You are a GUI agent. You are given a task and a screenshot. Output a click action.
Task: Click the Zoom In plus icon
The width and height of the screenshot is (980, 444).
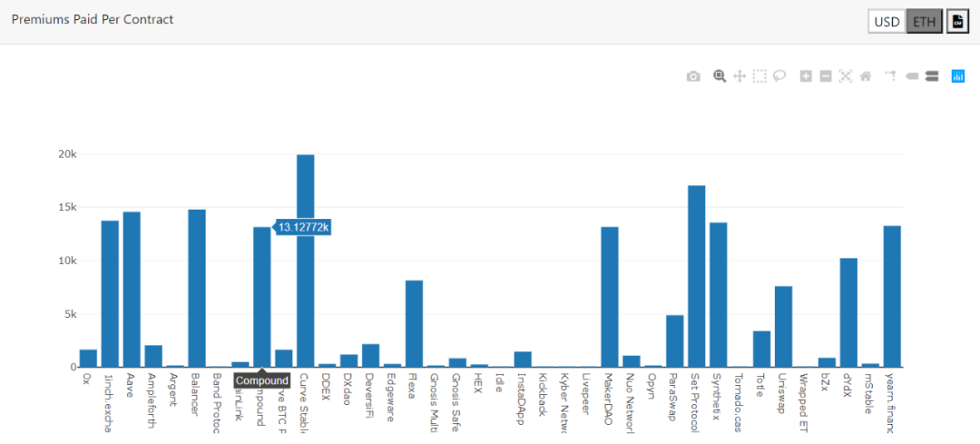click(806, 76)
